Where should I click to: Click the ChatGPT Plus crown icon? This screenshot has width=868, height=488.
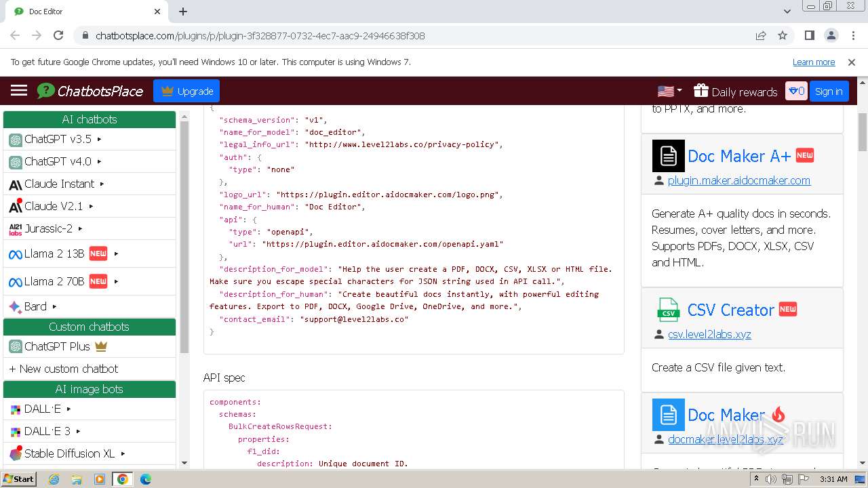101,346
